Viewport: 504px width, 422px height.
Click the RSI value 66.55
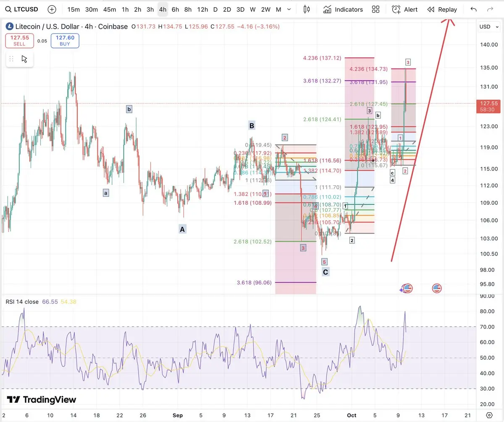pyautogui.click(x=50, y=302)
